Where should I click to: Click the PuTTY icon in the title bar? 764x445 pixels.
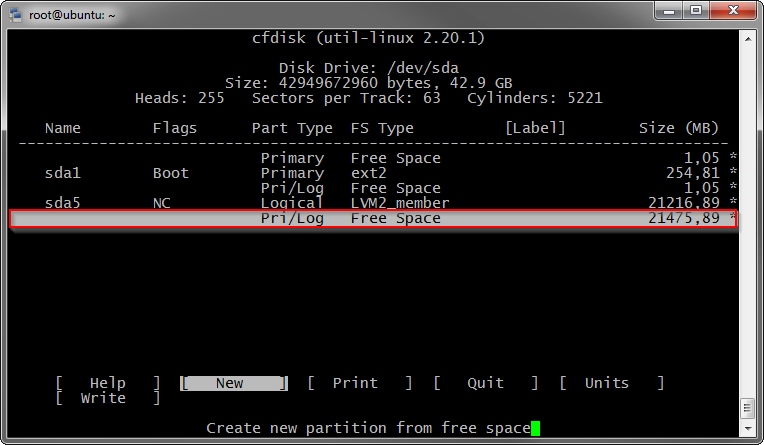click(x=14, y=14)
